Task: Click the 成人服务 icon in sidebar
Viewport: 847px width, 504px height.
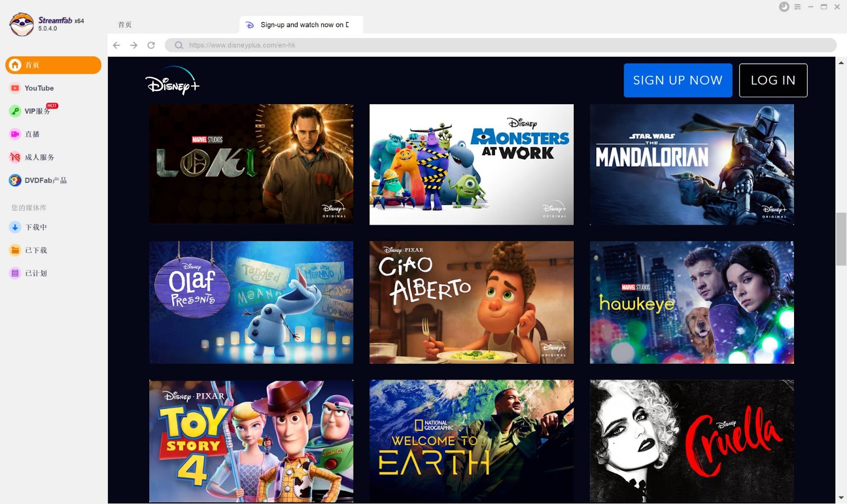Action: point(15,157)
